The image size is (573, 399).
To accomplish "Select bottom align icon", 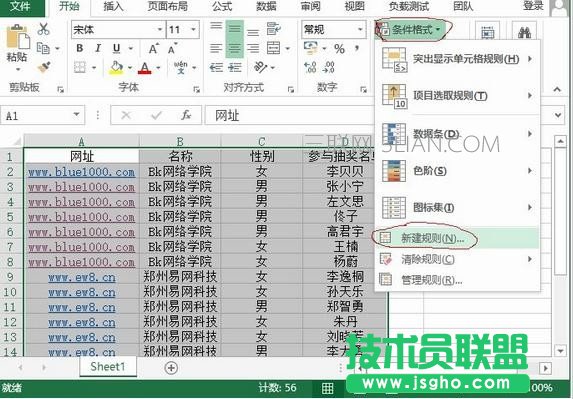I will click(x=253, y=33).
